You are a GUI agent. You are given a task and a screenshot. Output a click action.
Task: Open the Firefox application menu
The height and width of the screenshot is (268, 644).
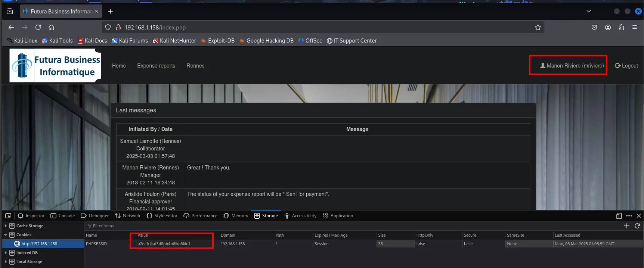(635, 27)
